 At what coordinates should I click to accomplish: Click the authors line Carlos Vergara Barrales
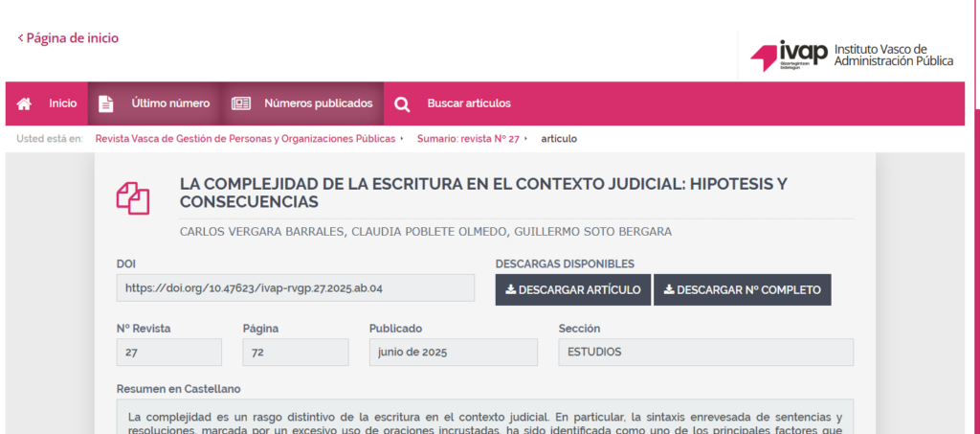point(426,232)
